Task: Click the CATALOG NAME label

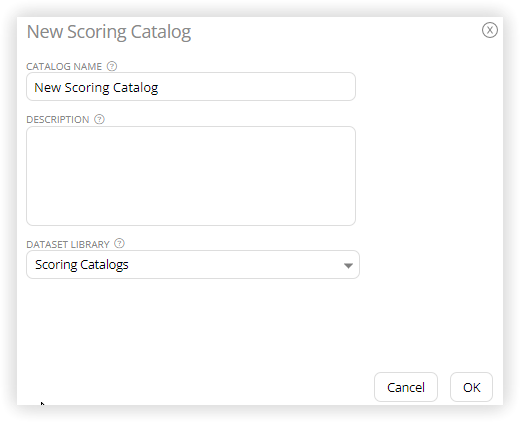Action: pyautogui.click(x=64, y=67)
